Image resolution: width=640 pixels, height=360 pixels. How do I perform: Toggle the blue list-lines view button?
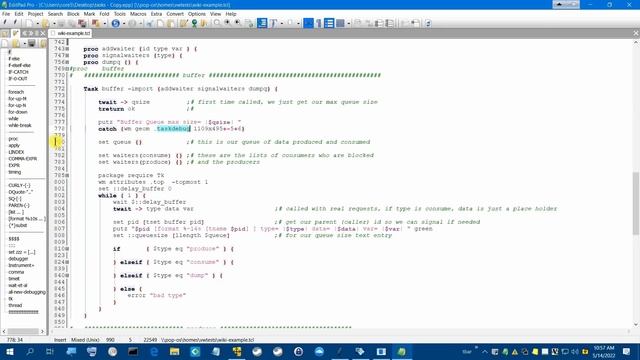[x=329, y=23]
